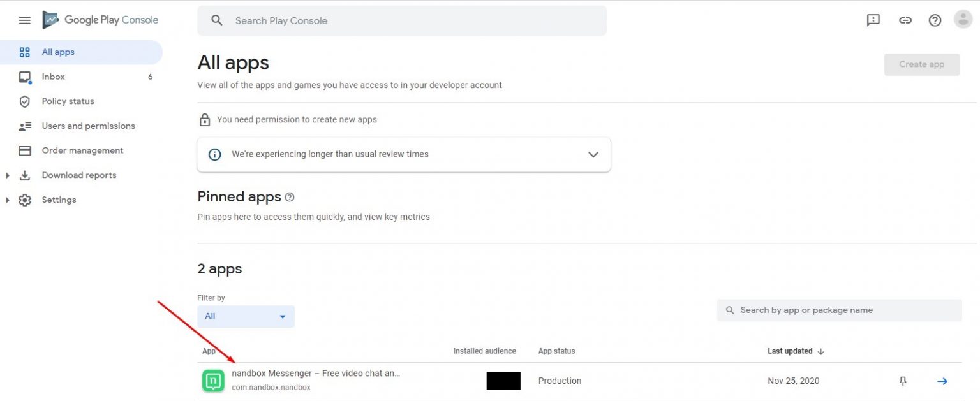Select the Inbox sidebar item
Viewport: 980px width, 401px height.
tap(53, 77)
